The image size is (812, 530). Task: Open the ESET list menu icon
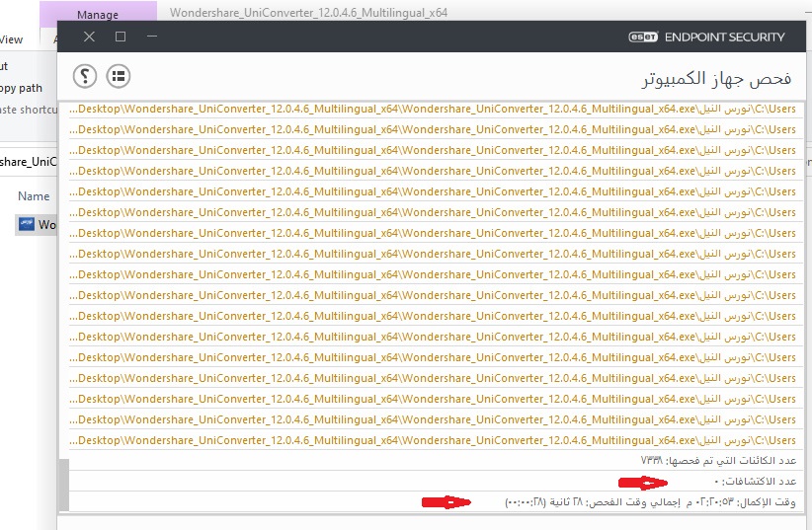point(119,75)
